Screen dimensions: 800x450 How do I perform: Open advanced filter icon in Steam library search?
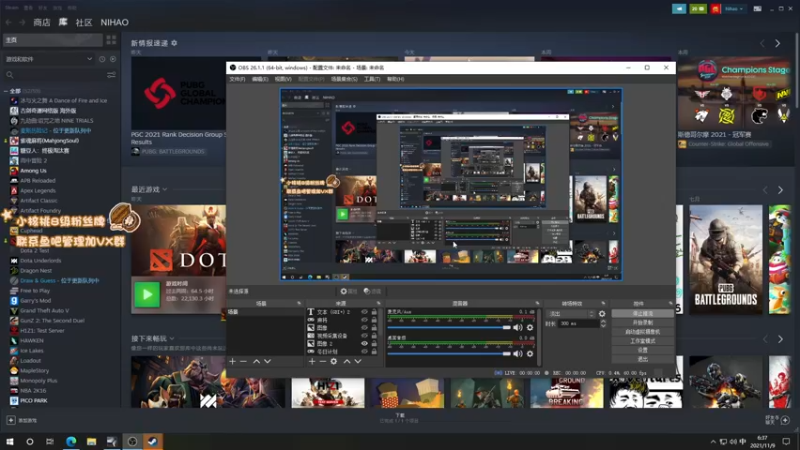[111, 75]
